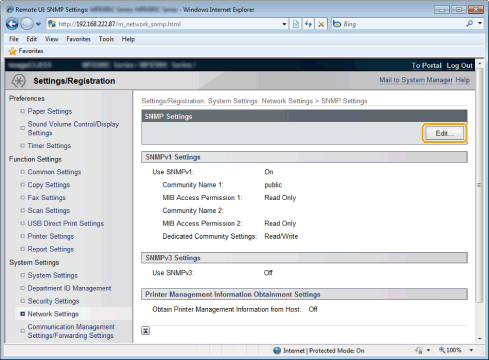
Task: Click the Help link in header
Action: pyautogui.click(x=463, y=80)
